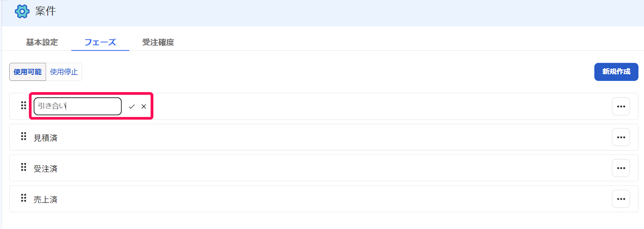Click drag handle beside 受注済
The width and height of the screenshot is (644, 229).
24,167
